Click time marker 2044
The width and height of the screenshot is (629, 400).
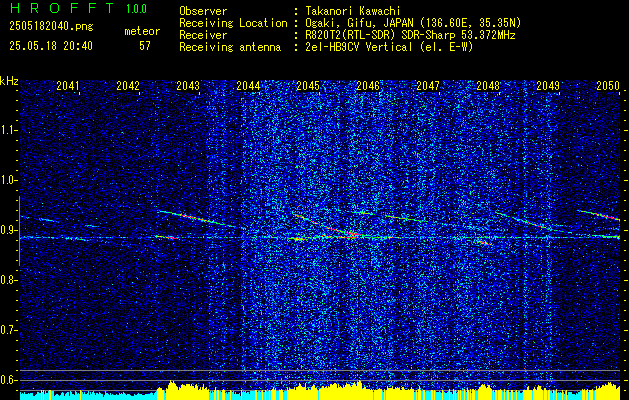[x=248, y=85]
